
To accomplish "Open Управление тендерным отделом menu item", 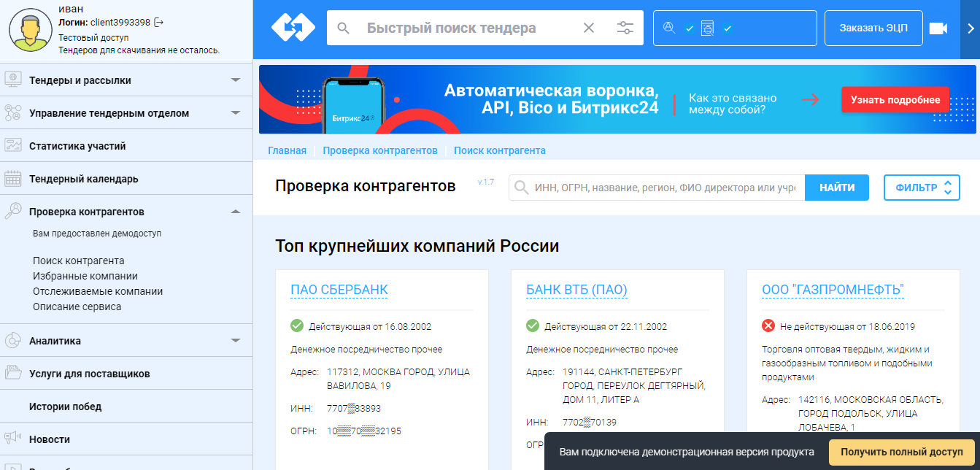I will point(109,113).
